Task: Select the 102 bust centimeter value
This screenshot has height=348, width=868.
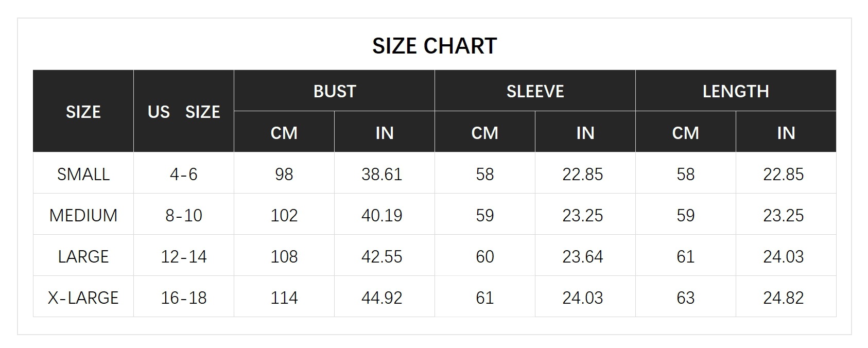Action: (x=284, y=215)
